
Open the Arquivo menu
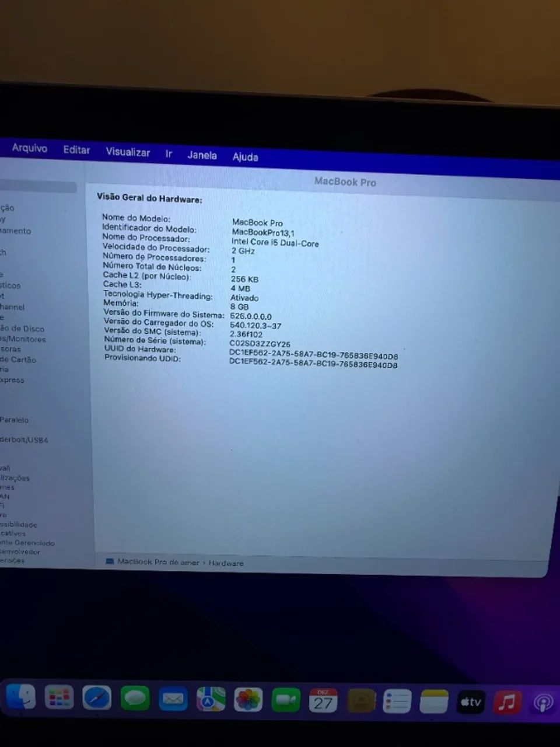point(30,148)
